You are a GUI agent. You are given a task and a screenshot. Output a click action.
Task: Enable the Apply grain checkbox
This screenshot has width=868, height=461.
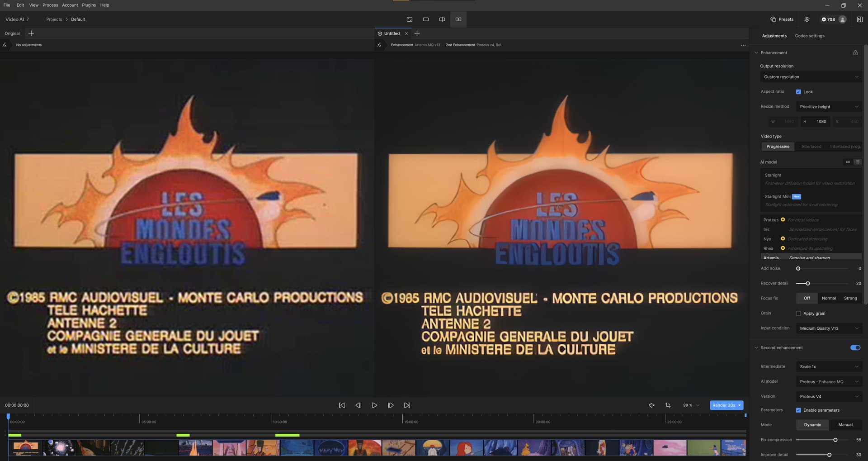click(x=798, y=314)
